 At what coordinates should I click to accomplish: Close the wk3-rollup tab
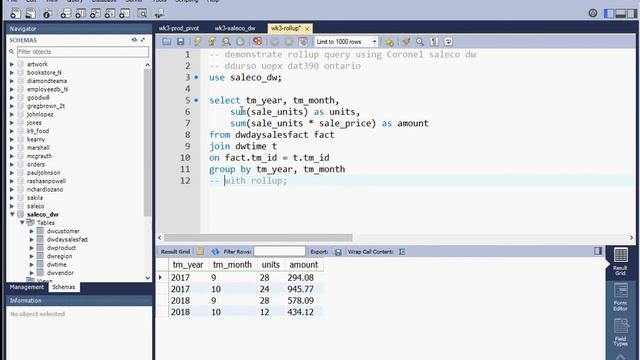pyautogui.click(x=307, y=29)
